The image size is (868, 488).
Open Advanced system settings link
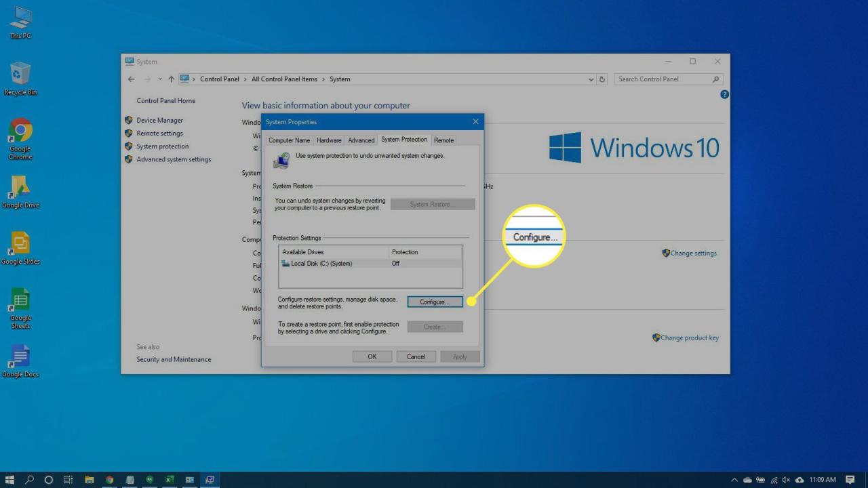pos(174,159)
